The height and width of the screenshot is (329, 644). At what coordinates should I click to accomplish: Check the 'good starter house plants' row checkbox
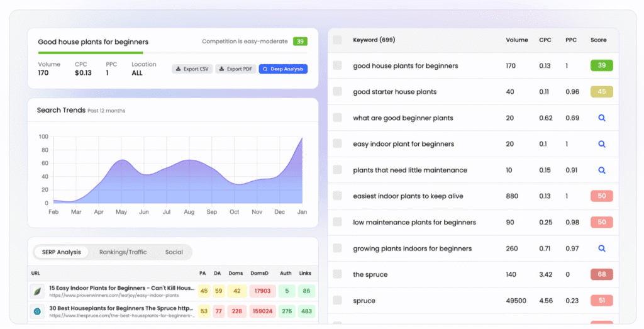point(338,92)
